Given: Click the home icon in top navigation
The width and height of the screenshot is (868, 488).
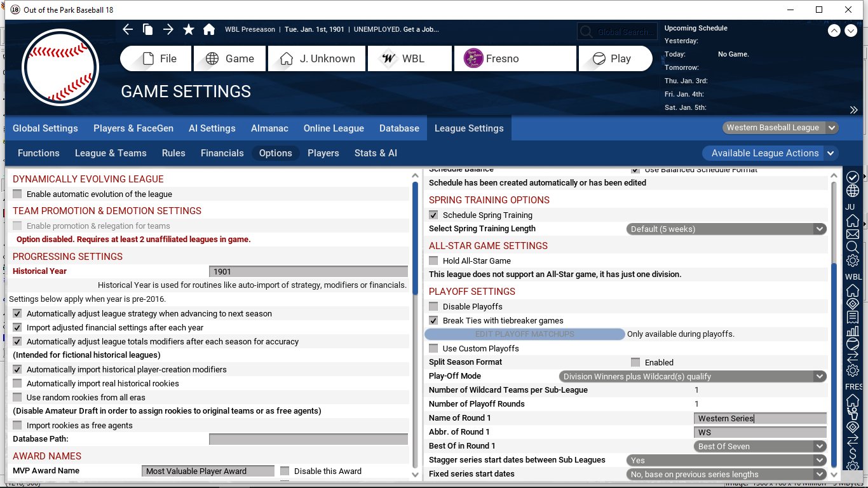Looking at the screenshot, I should 208,29.
